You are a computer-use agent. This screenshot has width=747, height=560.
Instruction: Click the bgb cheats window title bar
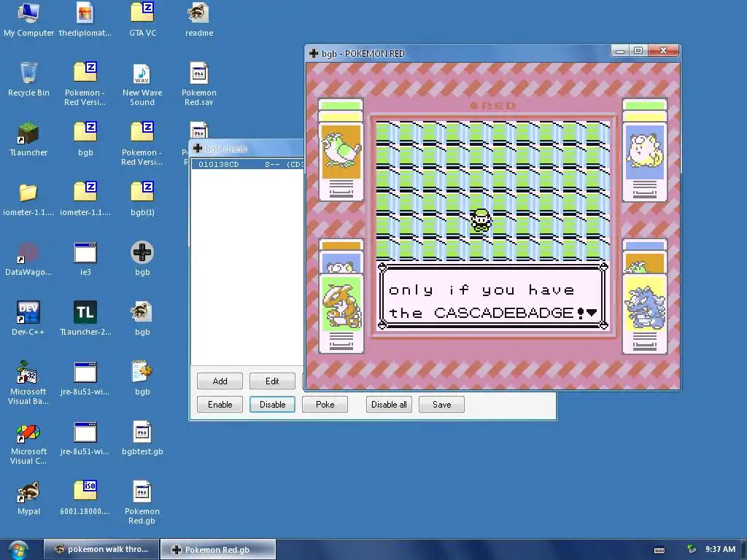[247, 149]
